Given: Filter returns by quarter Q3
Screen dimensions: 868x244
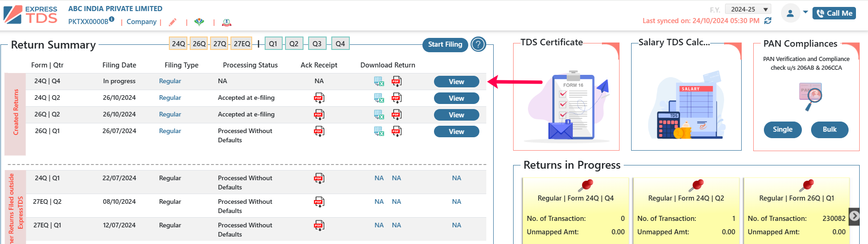Looking at the screenshot, I should (x=317, y=43).
